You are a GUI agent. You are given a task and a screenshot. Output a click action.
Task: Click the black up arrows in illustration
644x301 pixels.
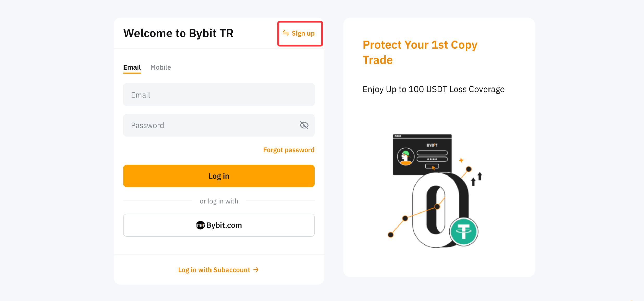pyautogui.click(x=476, y=179)
